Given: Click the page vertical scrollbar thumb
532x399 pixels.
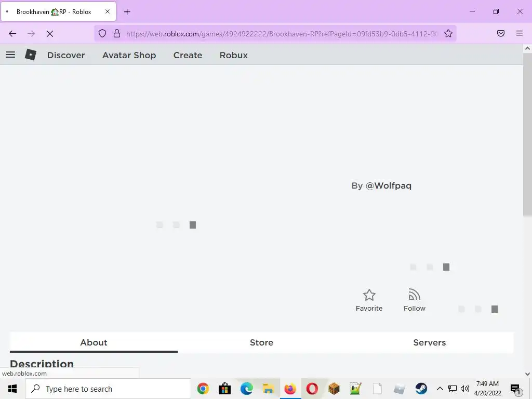Looking at the screenshot, I should (527, 134).
